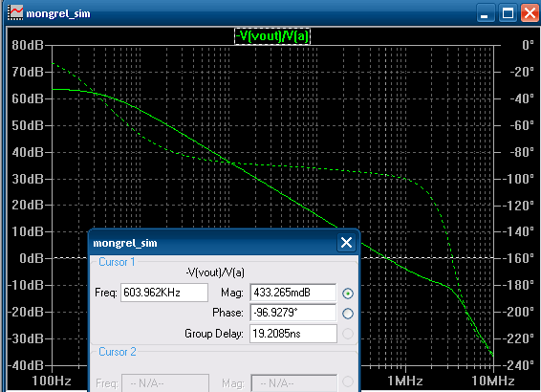
Task: Click the Cursor 2 Freq N/A field
Action: tap(165, 383)
